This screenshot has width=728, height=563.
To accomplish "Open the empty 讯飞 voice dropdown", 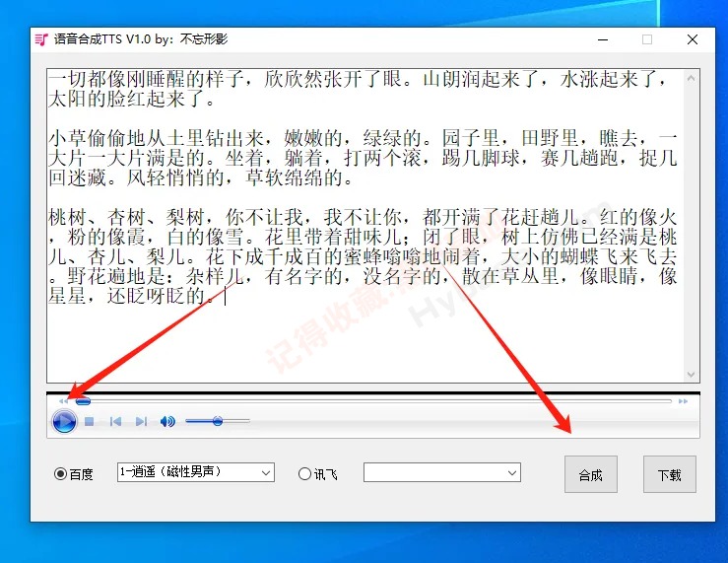I will point(442,472).
